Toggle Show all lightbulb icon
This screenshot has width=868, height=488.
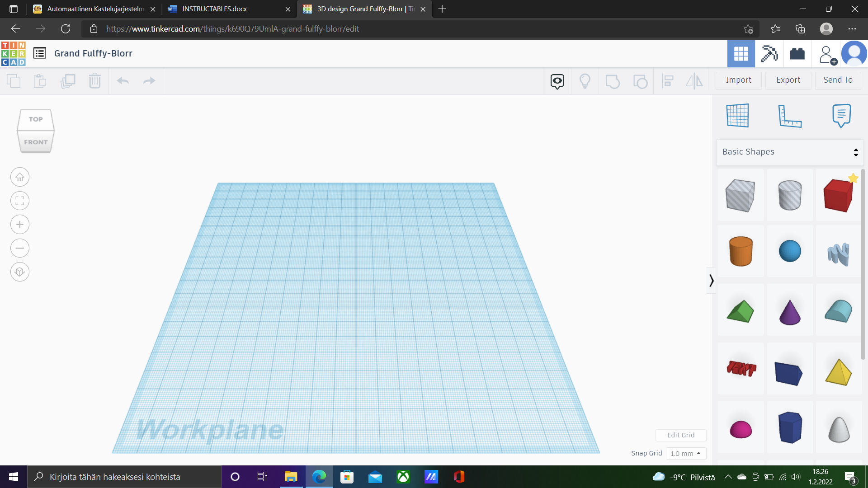tap(585, 81)
